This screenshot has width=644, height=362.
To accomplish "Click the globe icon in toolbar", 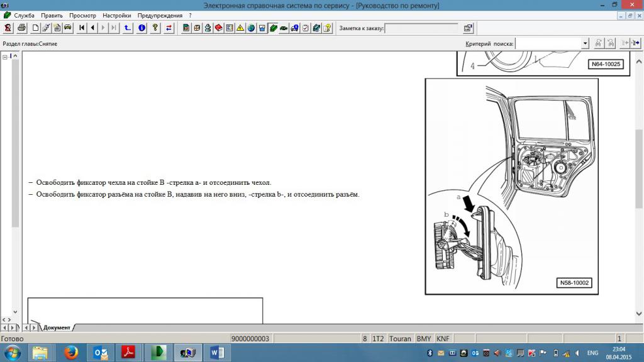I will coord(251,28).
